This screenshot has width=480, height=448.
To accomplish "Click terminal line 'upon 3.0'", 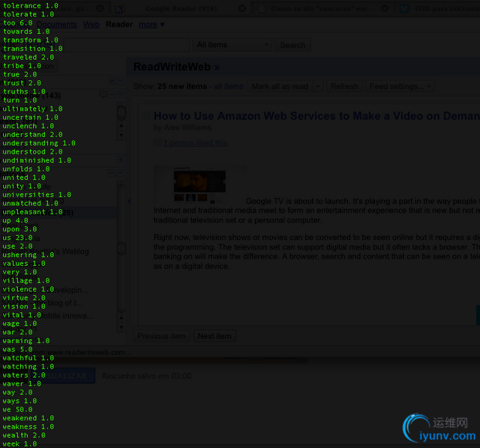I will (19, 228).
